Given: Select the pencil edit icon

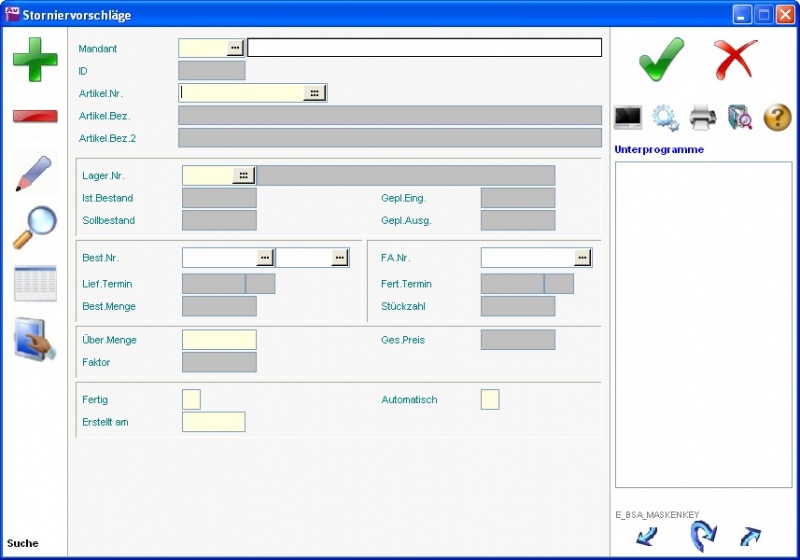Looking at the screenshot, I should 34,173.
